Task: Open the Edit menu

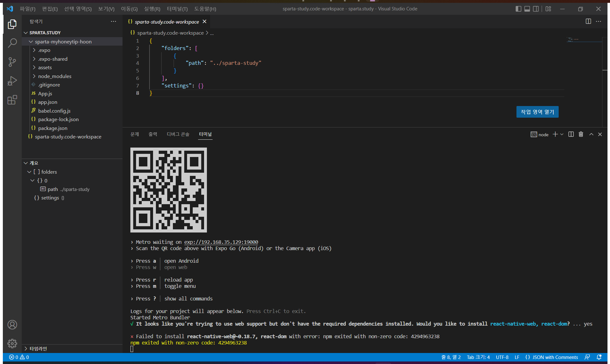Action: tap(50, 9)
